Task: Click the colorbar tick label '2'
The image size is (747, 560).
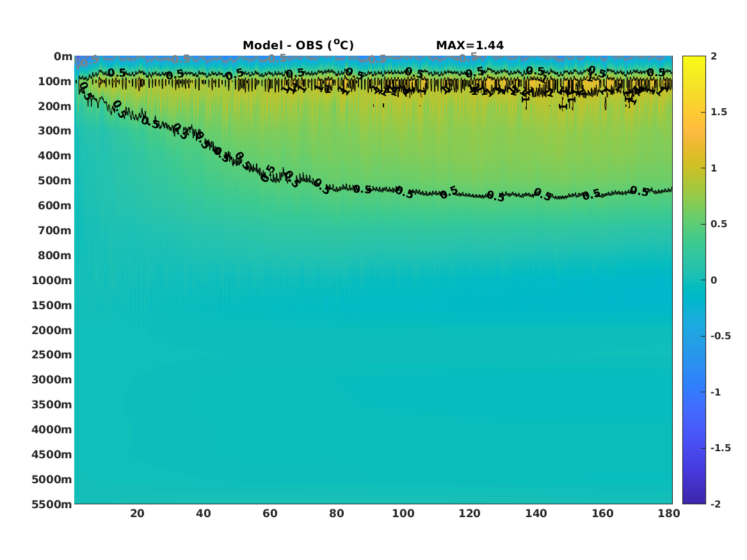Action: [714, 56]
